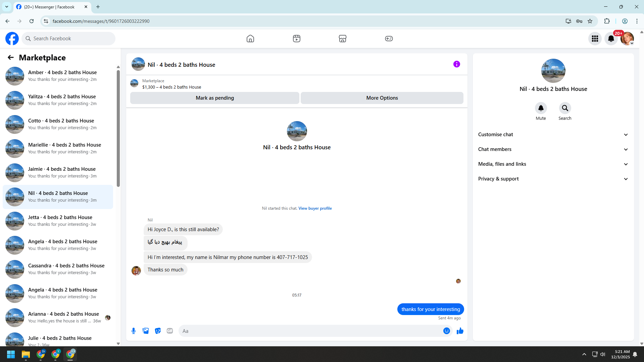Image resolution: width=644 pixels, height=362 pixels.
Task: Click the address bar URL
Action: click(101, 21)
